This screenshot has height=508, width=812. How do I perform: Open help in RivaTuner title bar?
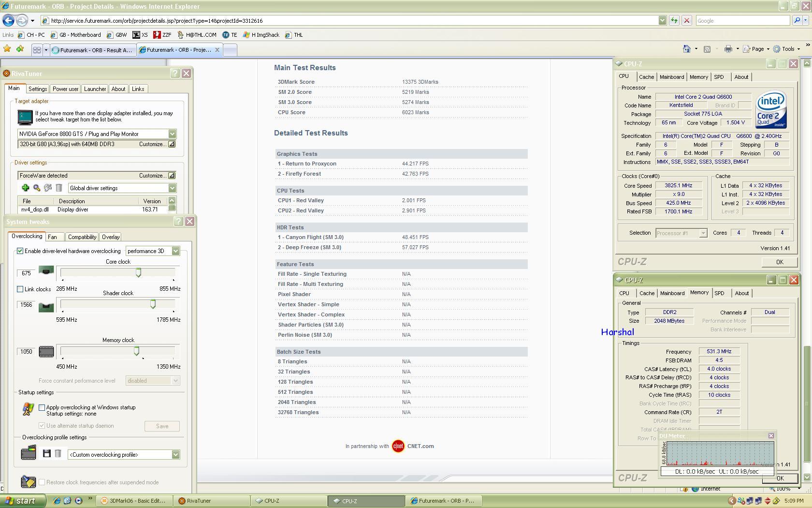click(x=175, y=73)
